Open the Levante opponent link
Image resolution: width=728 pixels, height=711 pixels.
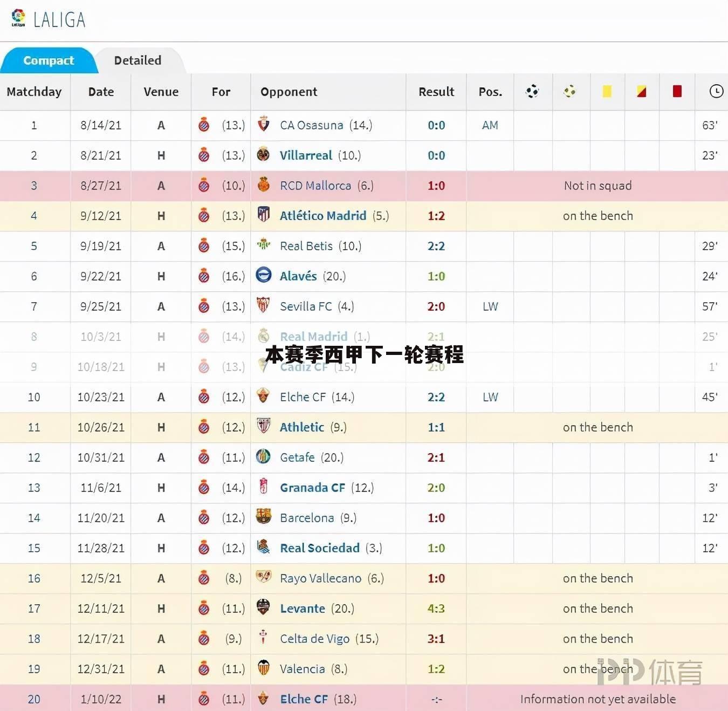303,609
